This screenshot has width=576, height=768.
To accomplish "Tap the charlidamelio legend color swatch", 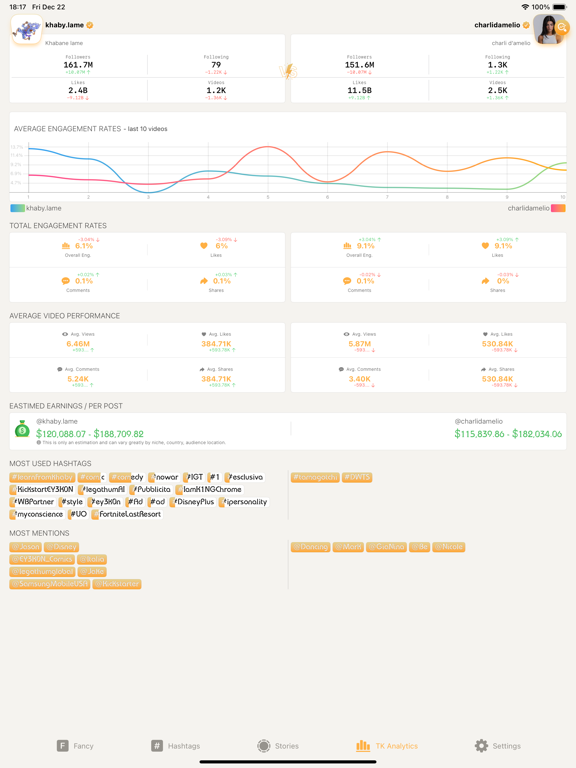I will pos(558,208).
